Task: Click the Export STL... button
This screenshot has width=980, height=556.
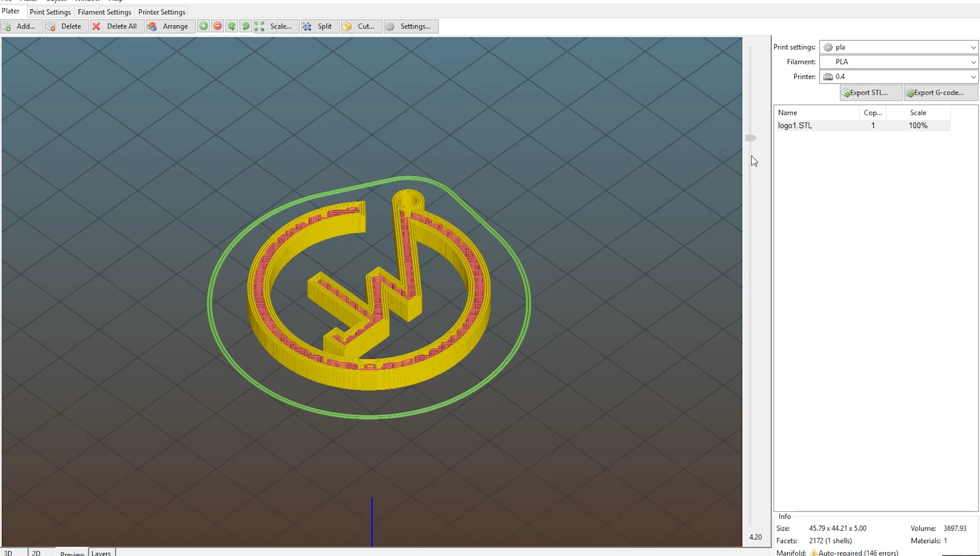Action: 871,93
